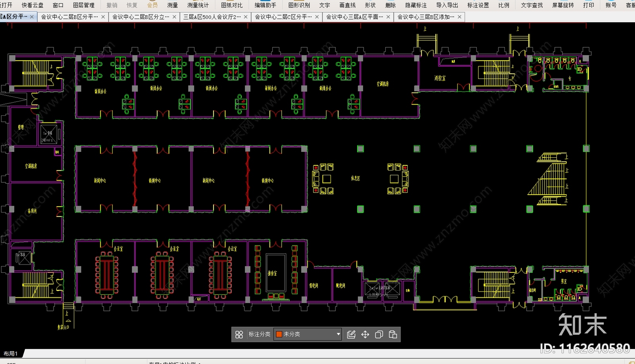635x364 pixels.
Task: Open 文字查找 text search
Action: point(532,5)
